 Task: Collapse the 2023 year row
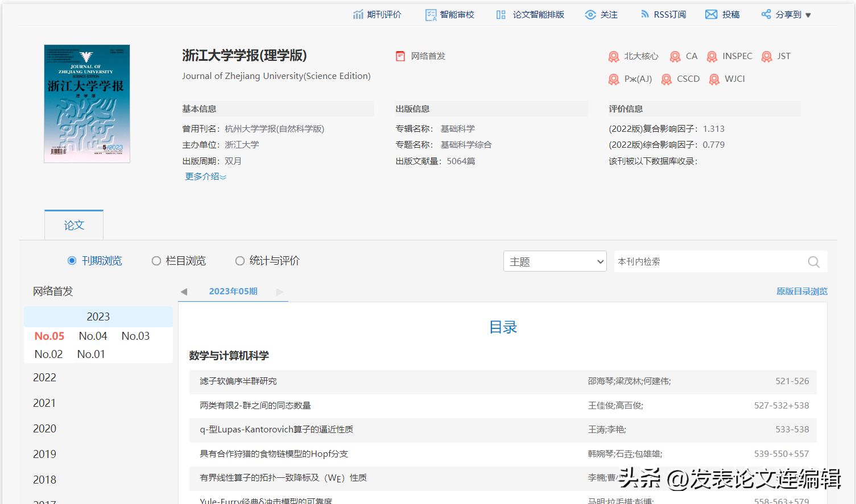98,316
